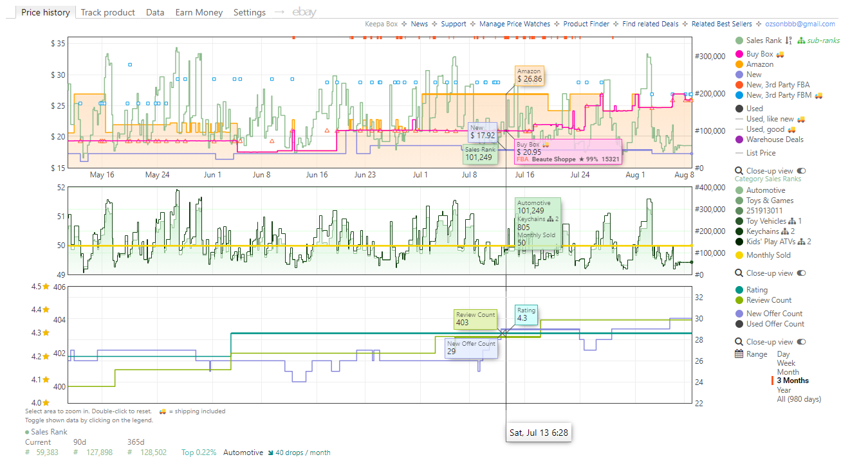Image resolution: width=868 pixels, height=457 pixels.
Task: Toggle Close-up view for price chart
Action: click(x=801, y=171)
